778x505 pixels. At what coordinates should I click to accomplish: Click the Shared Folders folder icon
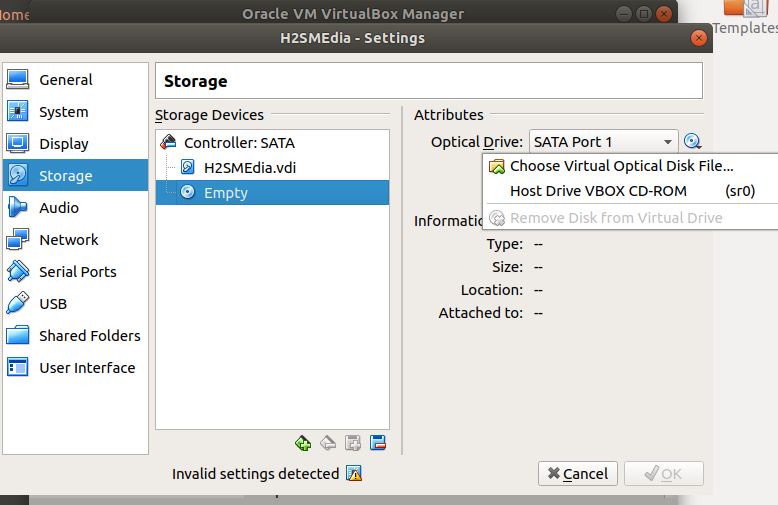(x=18, y=335)
